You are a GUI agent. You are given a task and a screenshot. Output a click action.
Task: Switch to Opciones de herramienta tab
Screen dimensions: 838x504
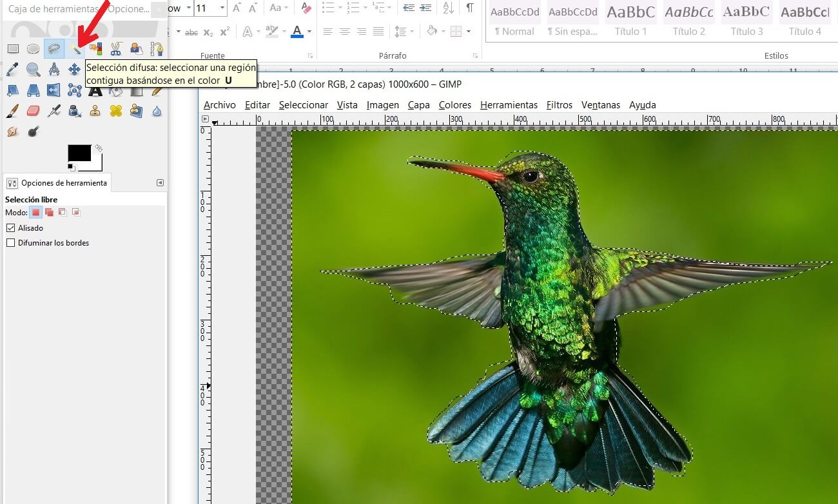click(x=57, y=183)
